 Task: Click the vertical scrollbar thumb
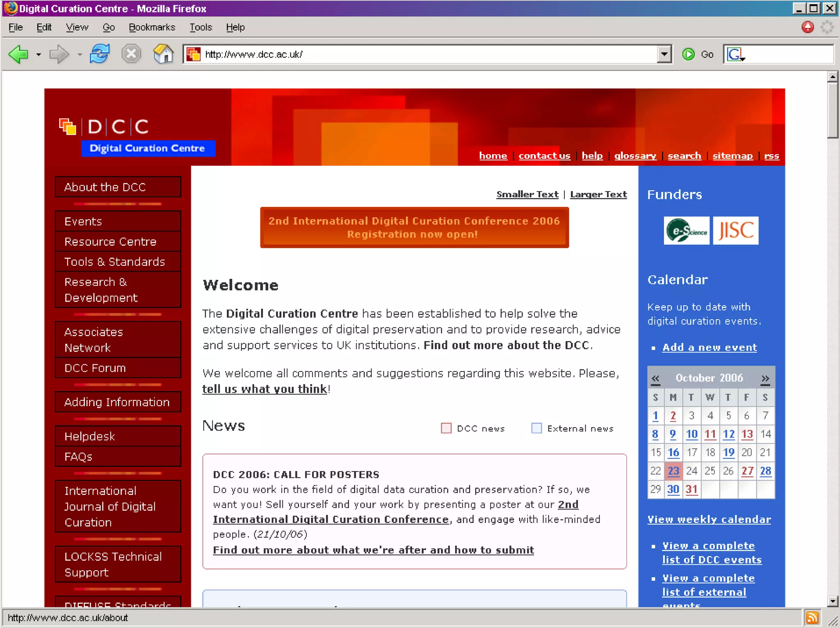(833, 110)
